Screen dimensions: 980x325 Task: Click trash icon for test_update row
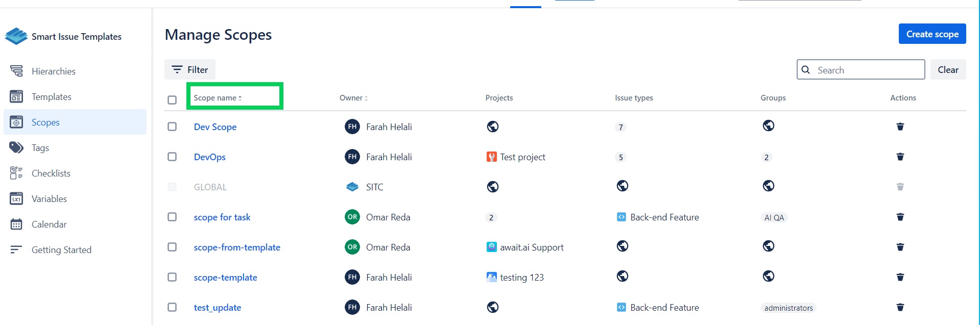[x=900, y=307]
